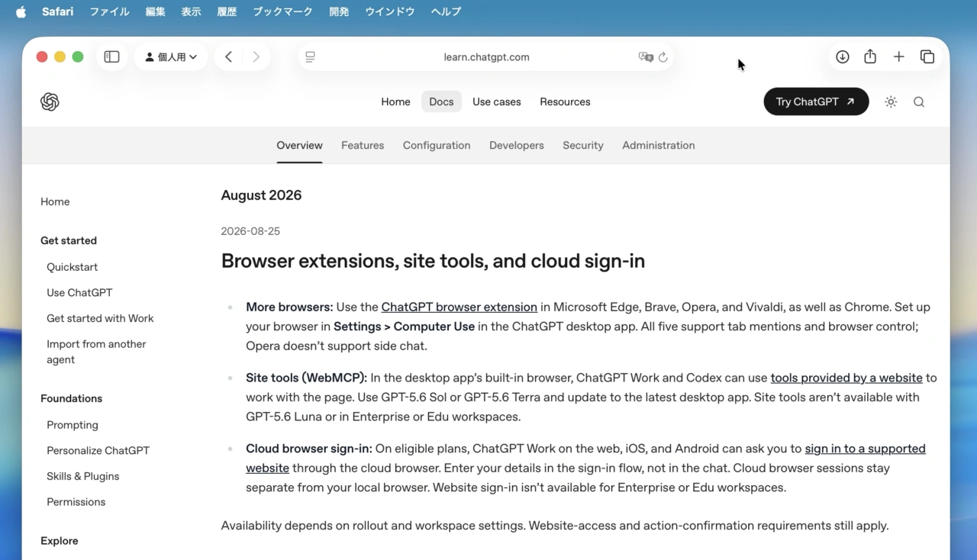Viewport: 977px width, 560px height.
Task: Open the Apple menu
Action: (x=21, y=11)
